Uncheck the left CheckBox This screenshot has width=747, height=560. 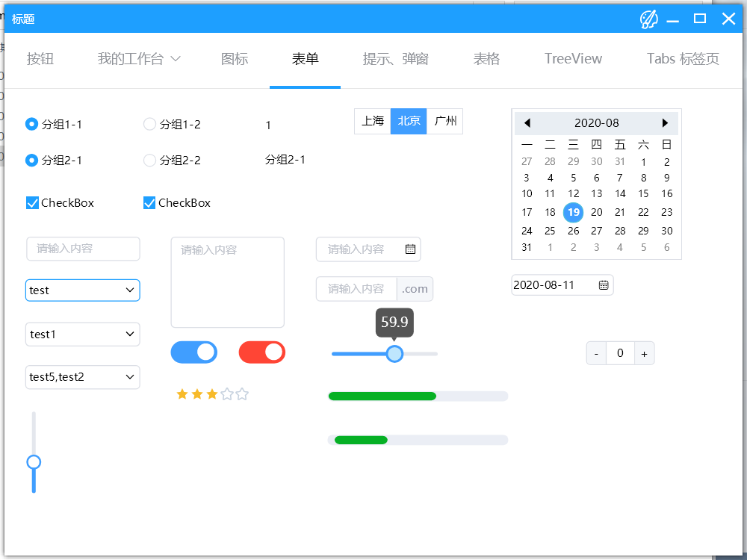32,202
